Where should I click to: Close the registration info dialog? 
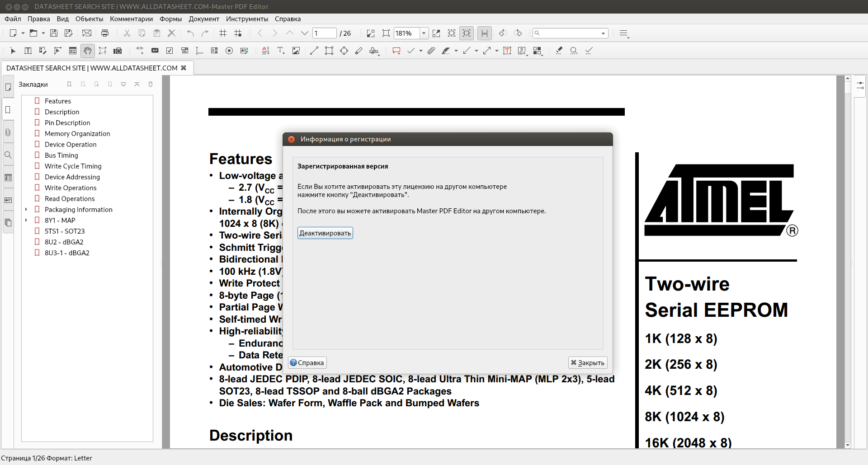coord(292,139)
